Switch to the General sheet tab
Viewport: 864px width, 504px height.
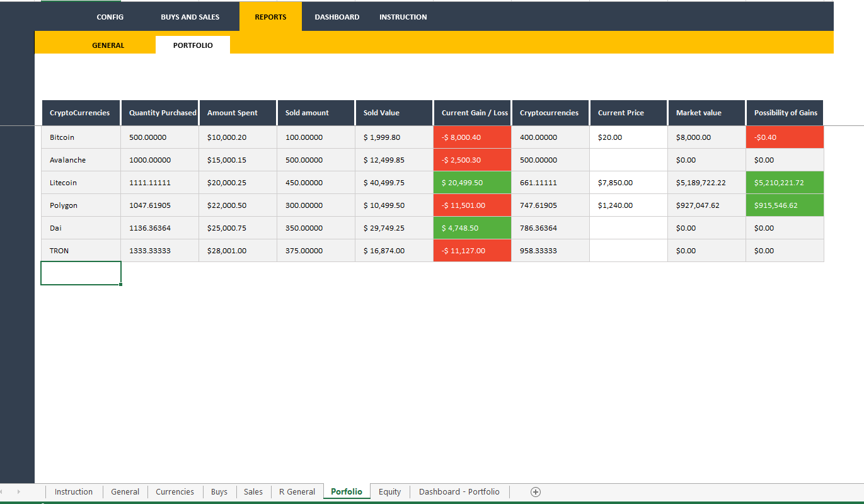click(125, 492)
